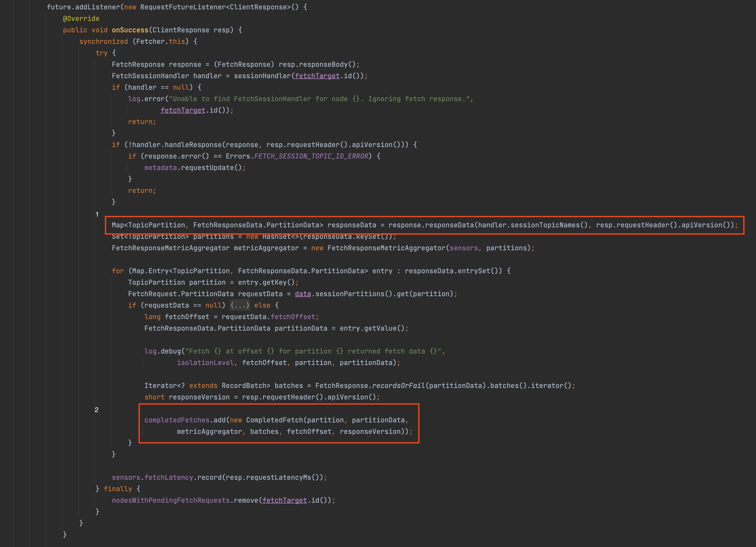Image resolution: width=756 pixels, height=547 pixels.
Task: Click FETCH_SESSION_TOPIC_ID_ERROR constant
Action: click(x=311, y=156)
